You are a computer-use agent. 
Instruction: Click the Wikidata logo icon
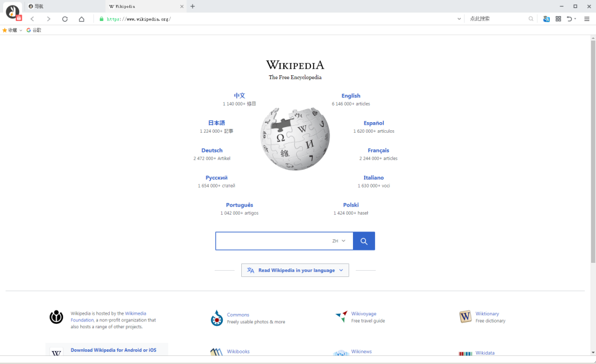(x=465, y=354)
